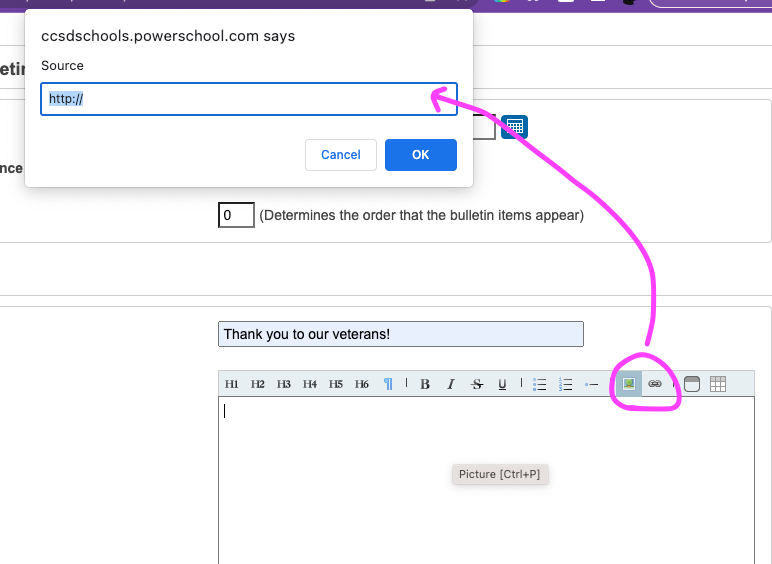This screenshot has height=564, width=772.
Task: Apply Heading 6 style (H6)
Action: coord(362,384)
